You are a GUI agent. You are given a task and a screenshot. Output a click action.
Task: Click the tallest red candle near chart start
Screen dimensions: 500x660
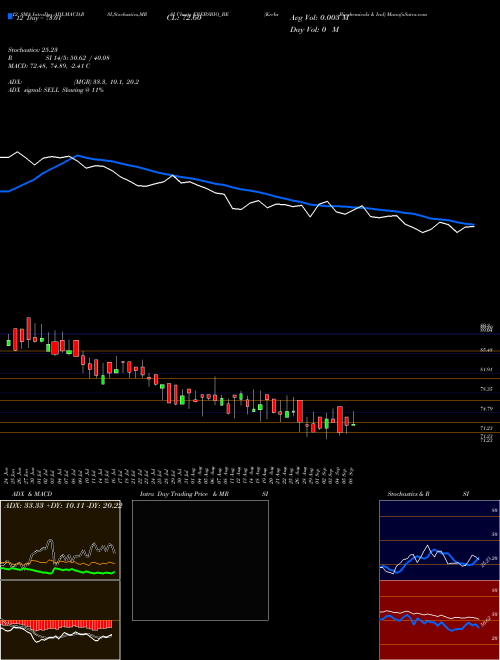29,329
